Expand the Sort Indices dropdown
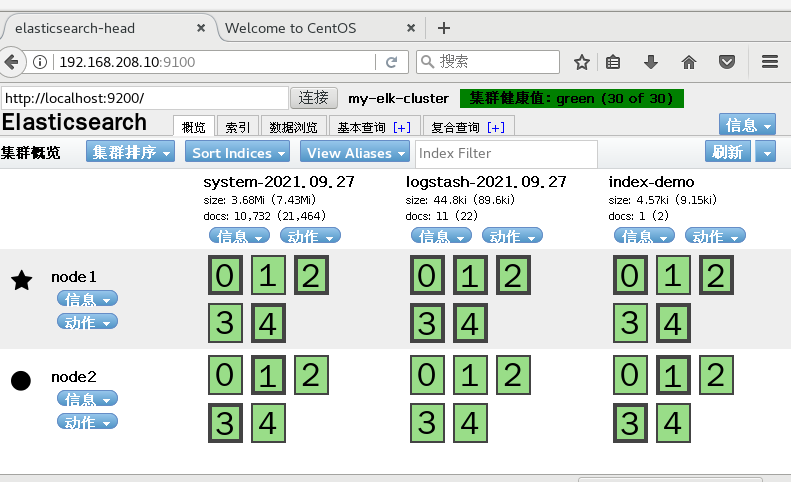This screenshot has height=482, width=791. click(x=238, y=151)
